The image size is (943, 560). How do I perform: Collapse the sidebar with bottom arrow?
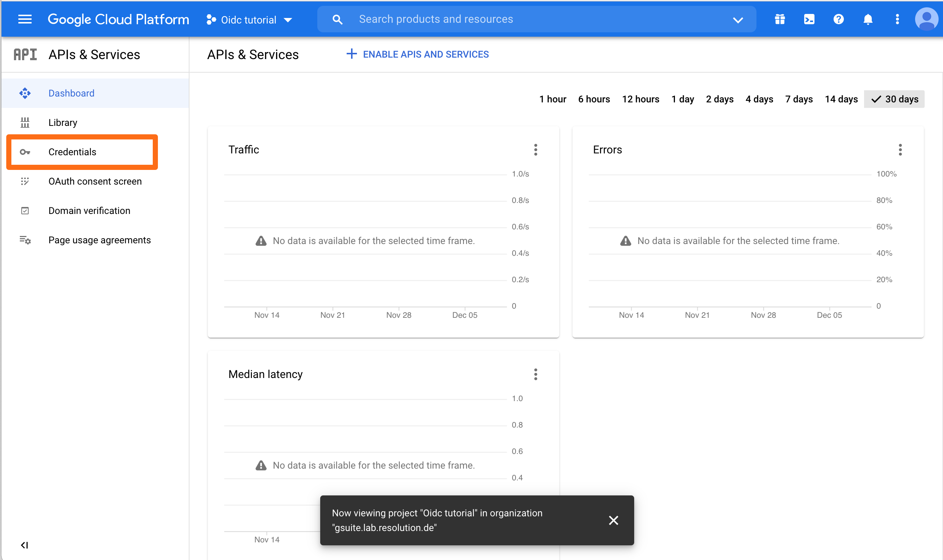tap(25, 545)
